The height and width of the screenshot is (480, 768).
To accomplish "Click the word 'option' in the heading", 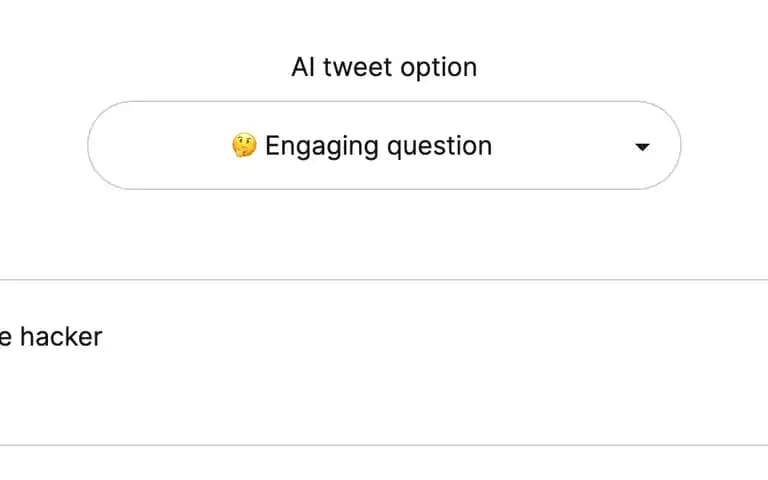I will click(438, 68).
